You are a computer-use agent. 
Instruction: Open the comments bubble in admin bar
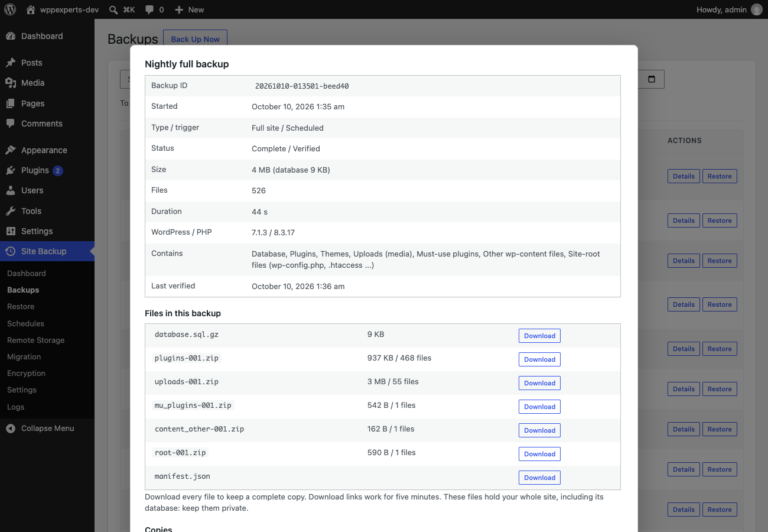coord(149,9)
